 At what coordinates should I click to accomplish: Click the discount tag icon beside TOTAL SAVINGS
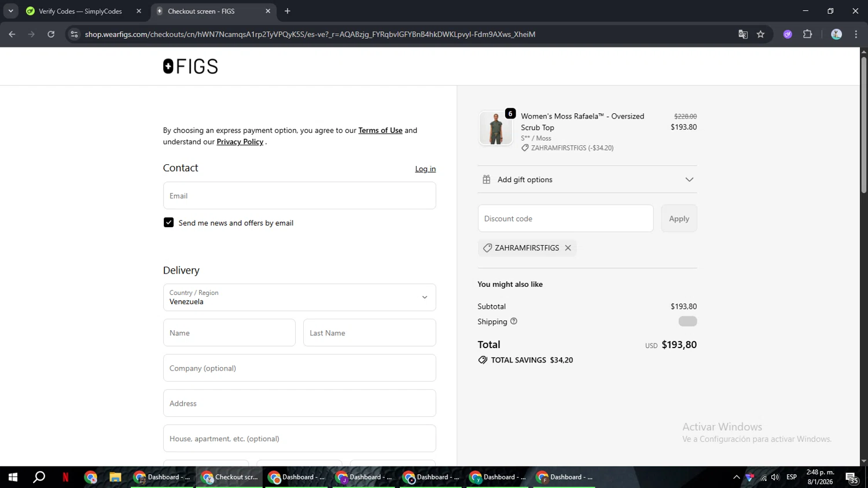(x=483, y=360)
